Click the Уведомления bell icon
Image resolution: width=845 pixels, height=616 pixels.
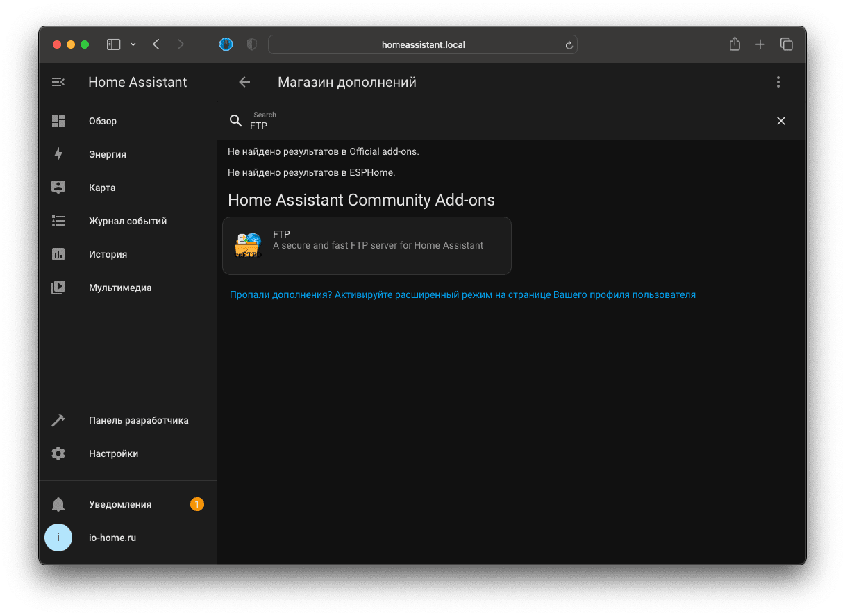point(58,504)
